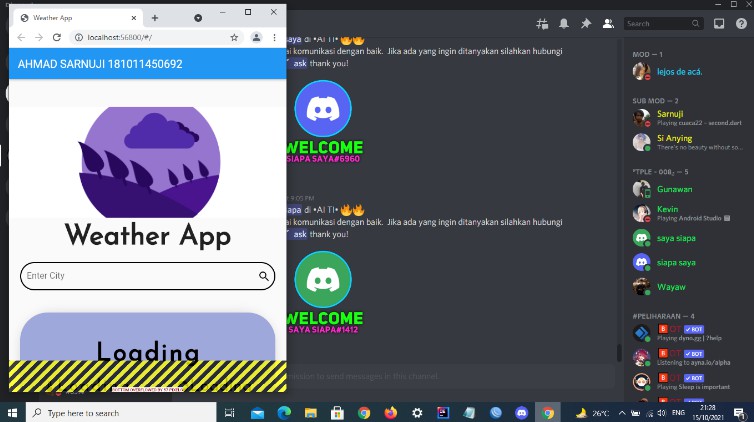The height and width of the screenshot is (422, 754).
Task: Click the Chrome back arrow
Action: (21, 37)
